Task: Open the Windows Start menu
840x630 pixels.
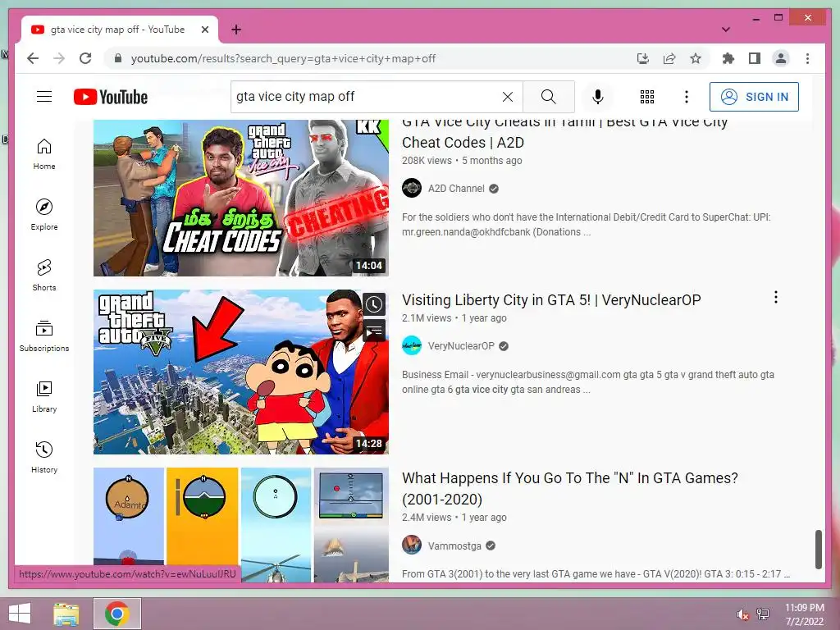Action: click(x=20, y=614)
